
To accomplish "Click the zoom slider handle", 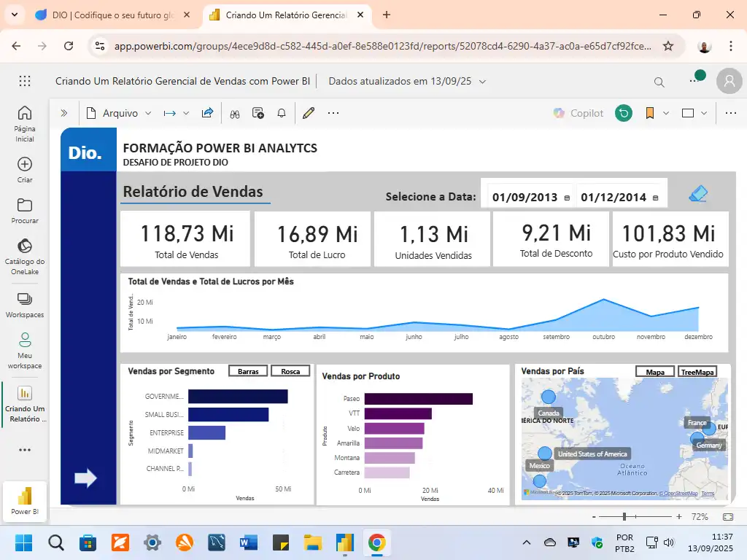I will click(x=624, y=517).
